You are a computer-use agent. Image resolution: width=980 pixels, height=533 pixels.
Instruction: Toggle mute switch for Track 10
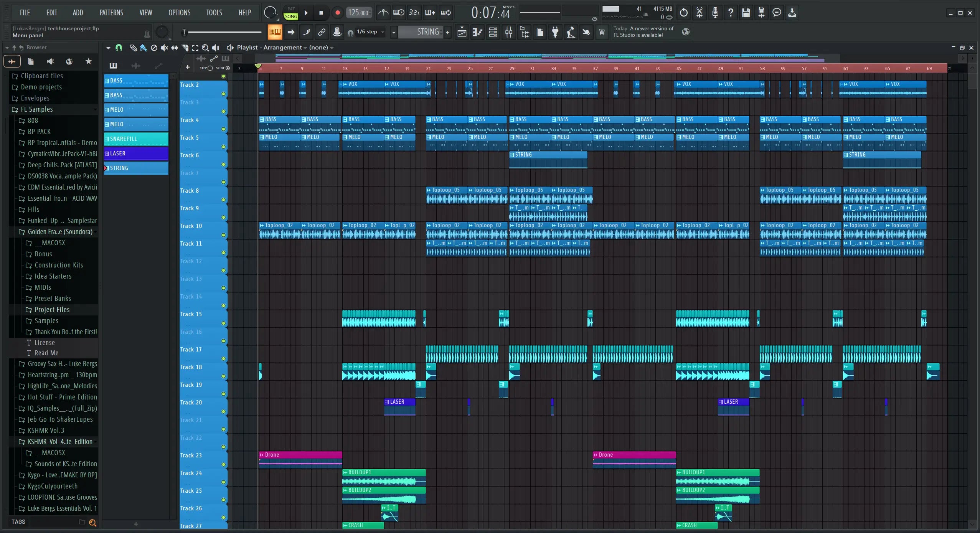(x=223, y=235)
